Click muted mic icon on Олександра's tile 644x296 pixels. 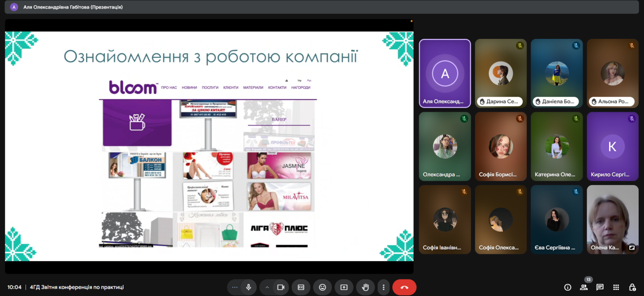[464, 118]
